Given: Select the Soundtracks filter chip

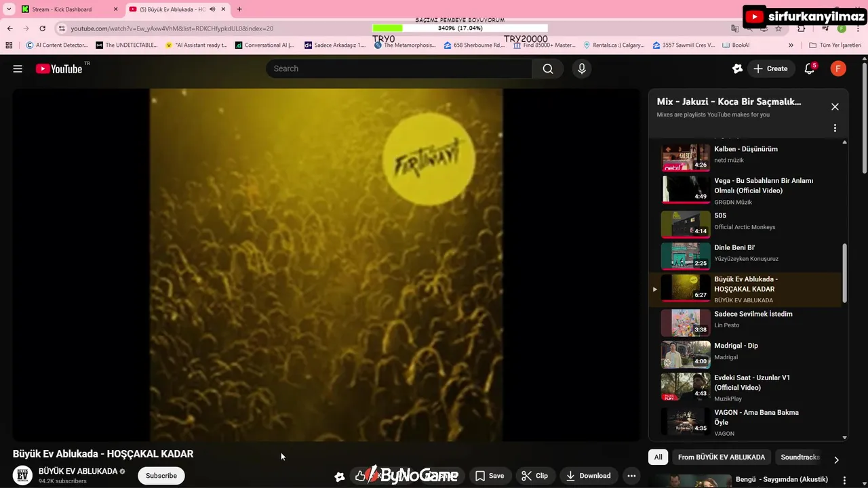Looking at the screenshot, I should pyautogui.click(x=800, y=457).
